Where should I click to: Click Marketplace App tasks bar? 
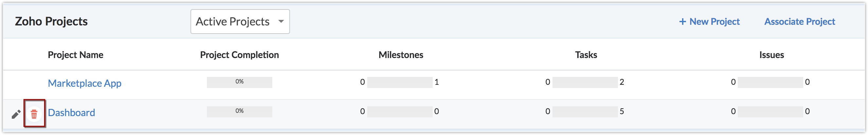point(585,82)
